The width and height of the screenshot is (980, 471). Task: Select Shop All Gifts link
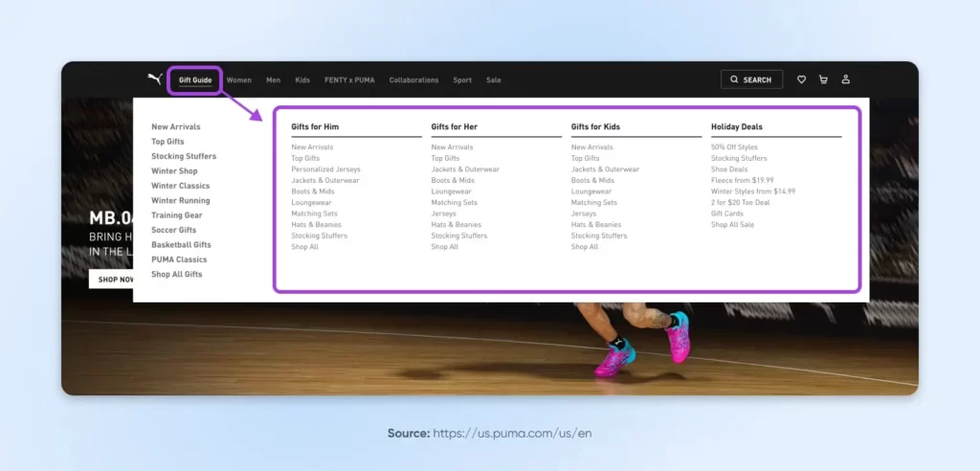pos(177,274)
